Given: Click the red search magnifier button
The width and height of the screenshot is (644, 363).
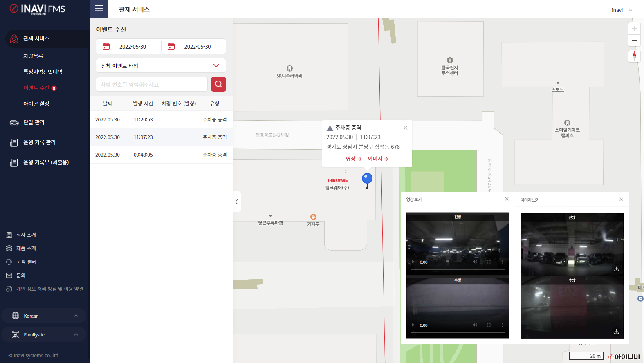Looking at the screenshot, I should point(218,84).
